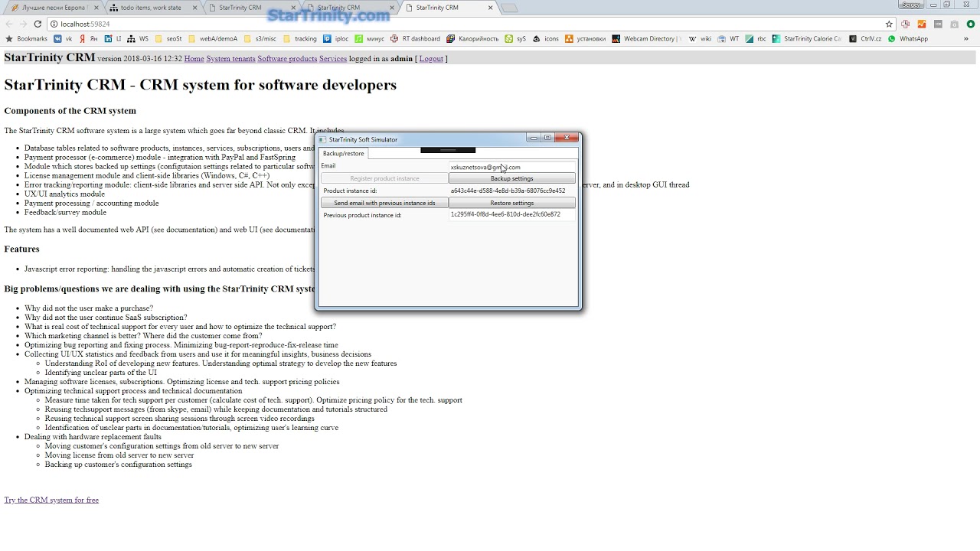Open the System tenants link
The height and width of the screenshot is (551, 980).
(x=230, y=59)
